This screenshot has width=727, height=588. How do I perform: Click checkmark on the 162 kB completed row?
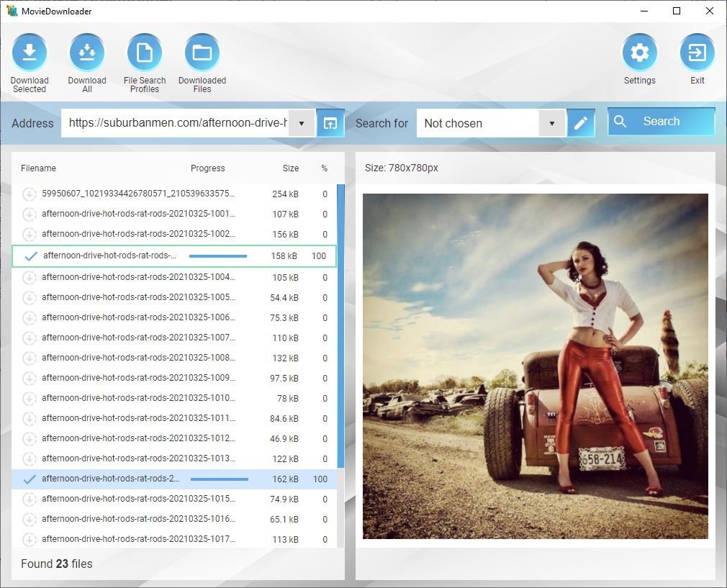point(30,479)
